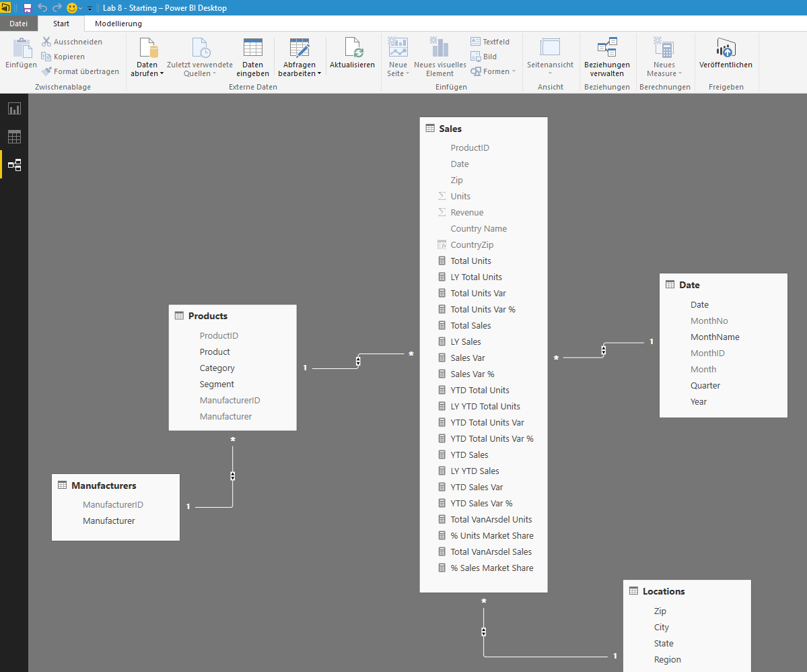Select the Products to Sales relationship arrow
The width and height of the screenshot is (807, 672).
tap(358, 361)
